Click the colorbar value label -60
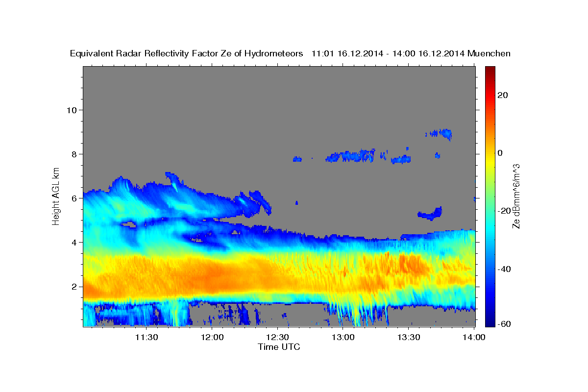This screenshot has width=588, height=392. (504, 323)
